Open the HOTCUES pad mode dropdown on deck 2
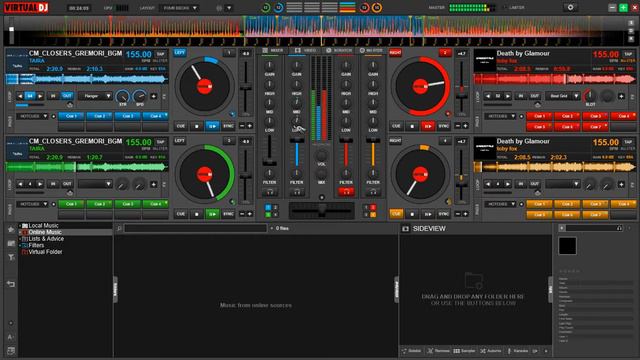This screenshot has width=640, height=360. tap(500, 116)
